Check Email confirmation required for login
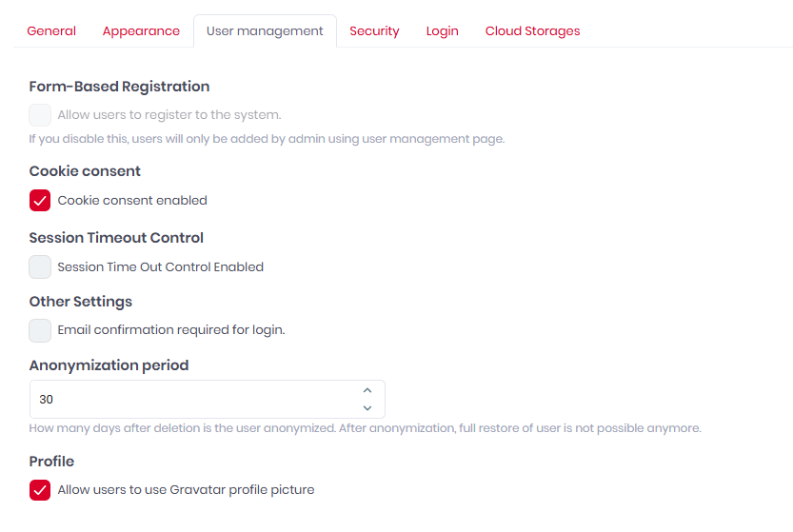Viewport: 793px width, 532px height. 40,330
